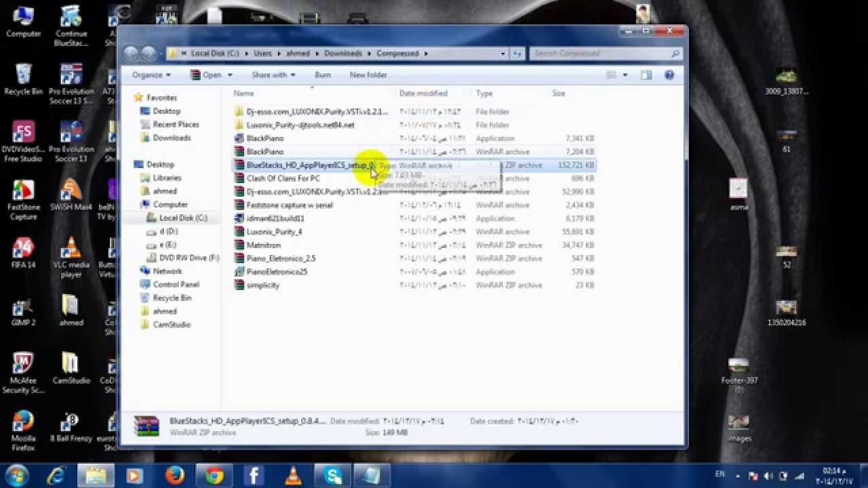Click Explorer's Forward navigation arrow
This screenshot has width=868, height=488.
[x=149, y=53]
